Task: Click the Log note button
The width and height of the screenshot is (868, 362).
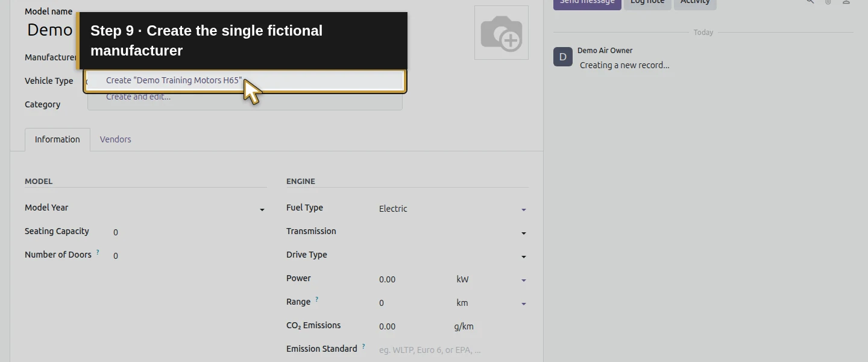Action: click(647, 2)
